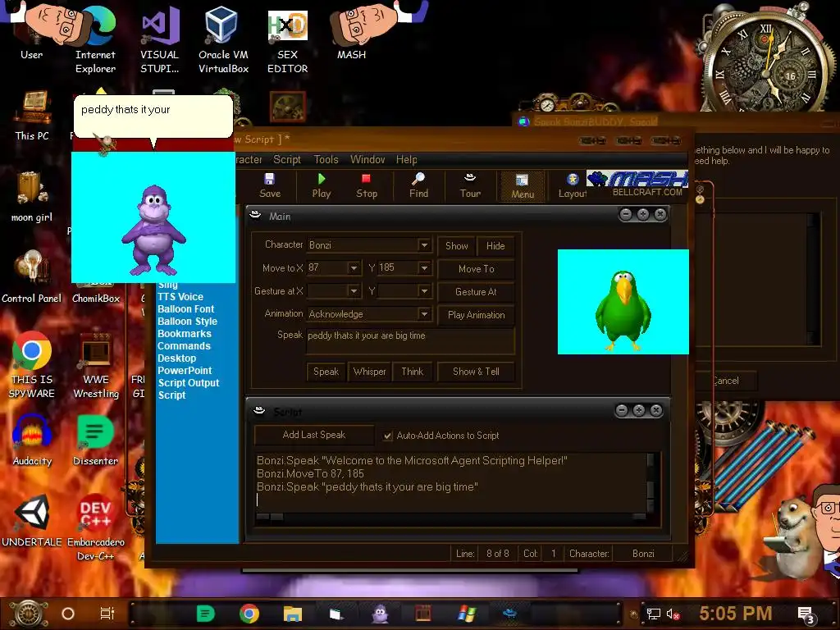Expand the Animation dropdown
Screen dimensions: 840x630
[x=424, y=314]
